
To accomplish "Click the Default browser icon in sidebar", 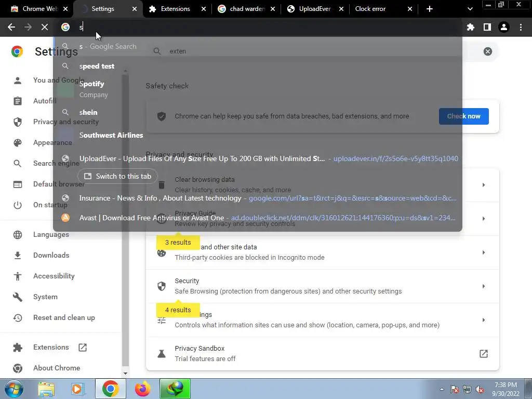I will (x=18, y=184).
